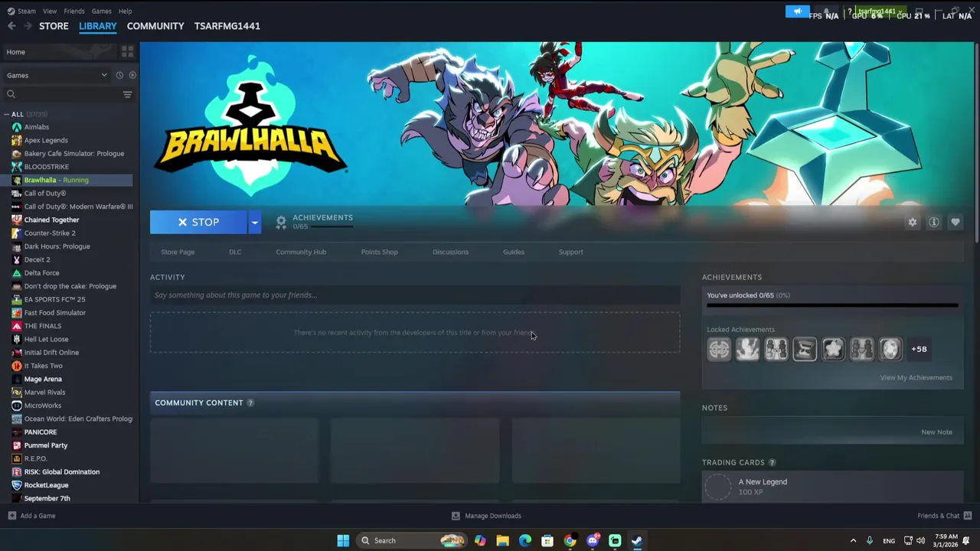Click the taskbar Search box

coord(412,540)
